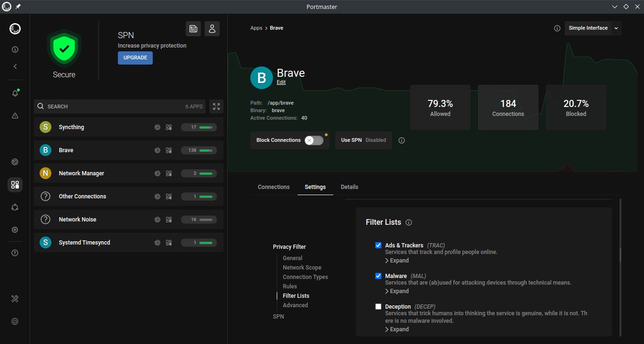This screenshot has height=344, width=644.
Task: Open the network monitor radar icon in sidebar
Action: (15, 162)
